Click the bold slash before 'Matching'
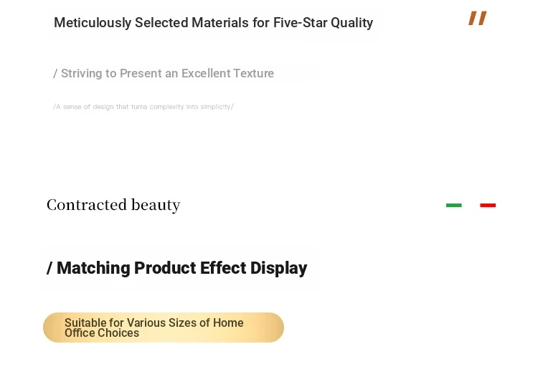Screen dimensions: 538x392 tap(49, 268)
